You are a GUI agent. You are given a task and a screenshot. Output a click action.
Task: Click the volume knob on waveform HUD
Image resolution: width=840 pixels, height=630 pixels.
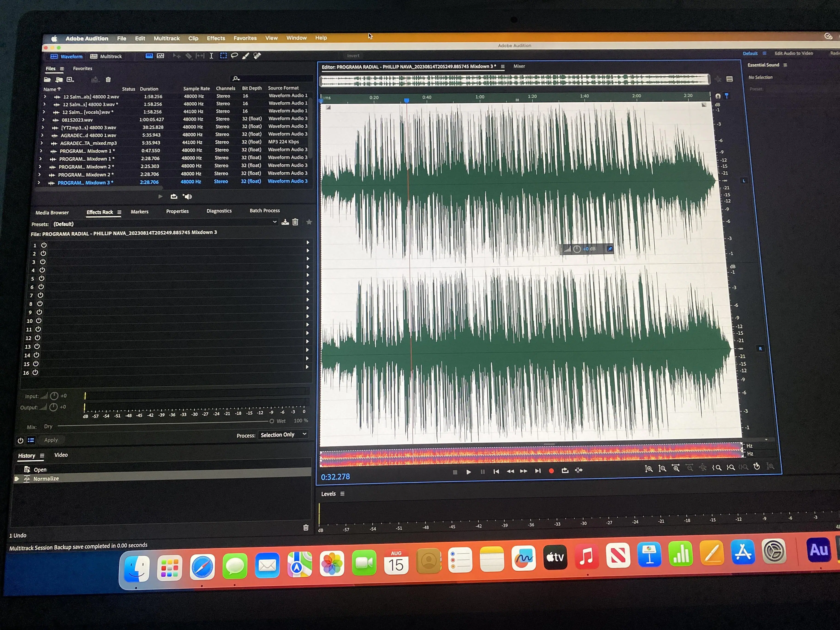(x=577, y=249)
